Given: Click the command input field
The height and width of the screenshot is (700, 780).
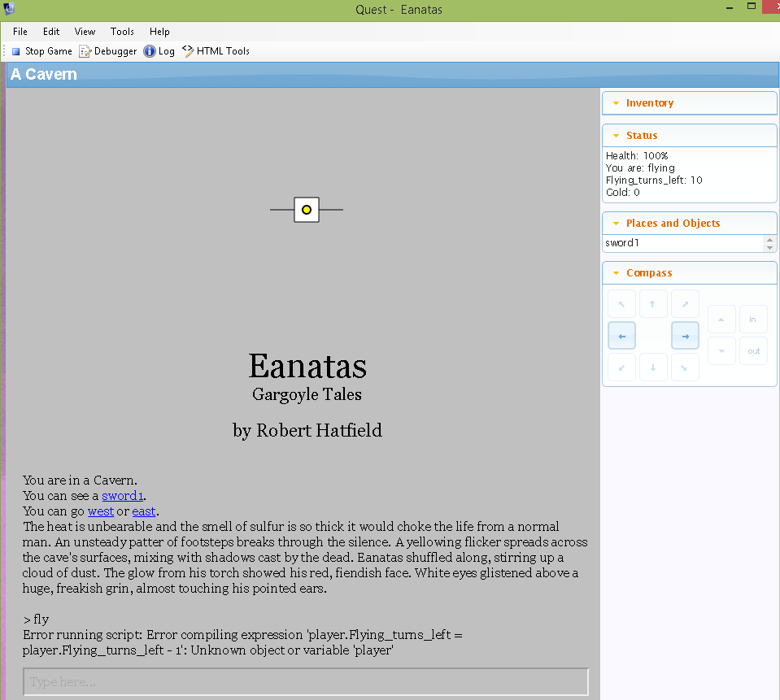Looking at the screenshot, I should 305,682.
